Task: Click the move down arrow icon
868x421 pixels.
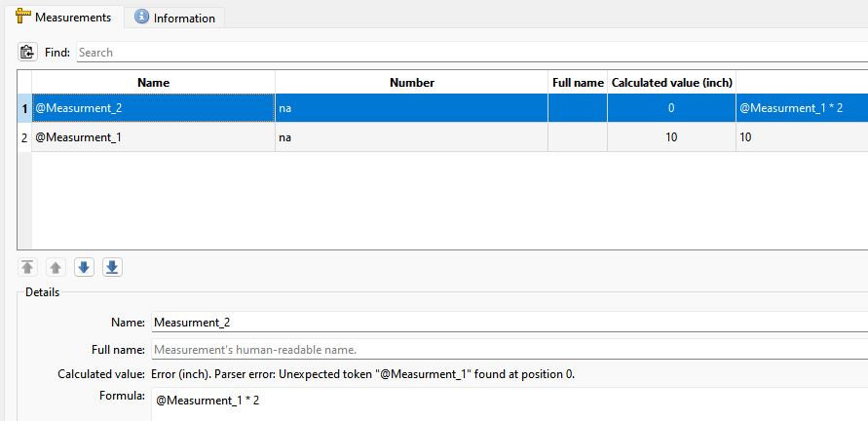Action: click(84, 268)
